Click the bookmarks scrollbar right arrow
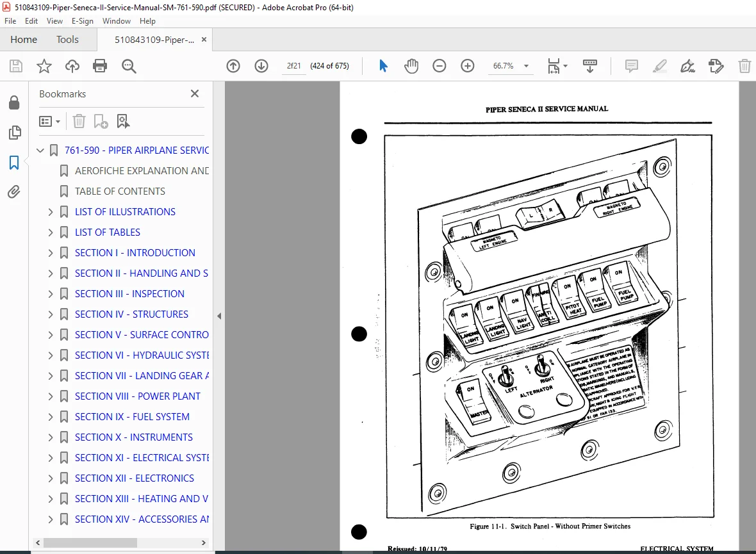The image size is (756, 554). pyautogui.click(x=204, y=543)
